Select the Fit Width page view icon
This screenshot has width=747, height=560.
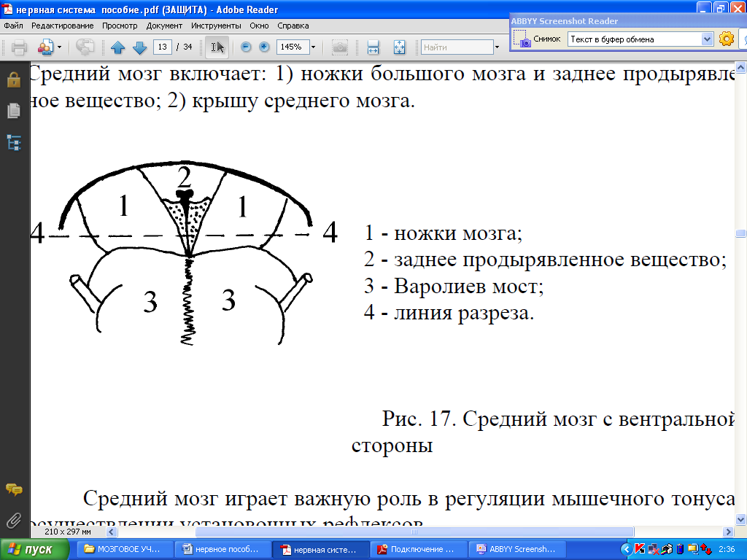click(x=373, y=47)
